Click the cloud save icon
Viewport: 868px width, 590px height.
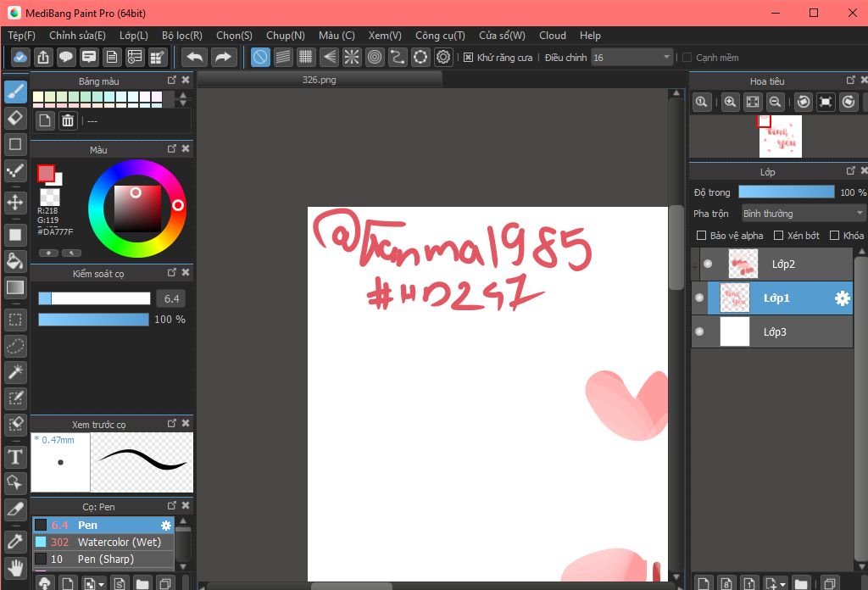(20, 57)
